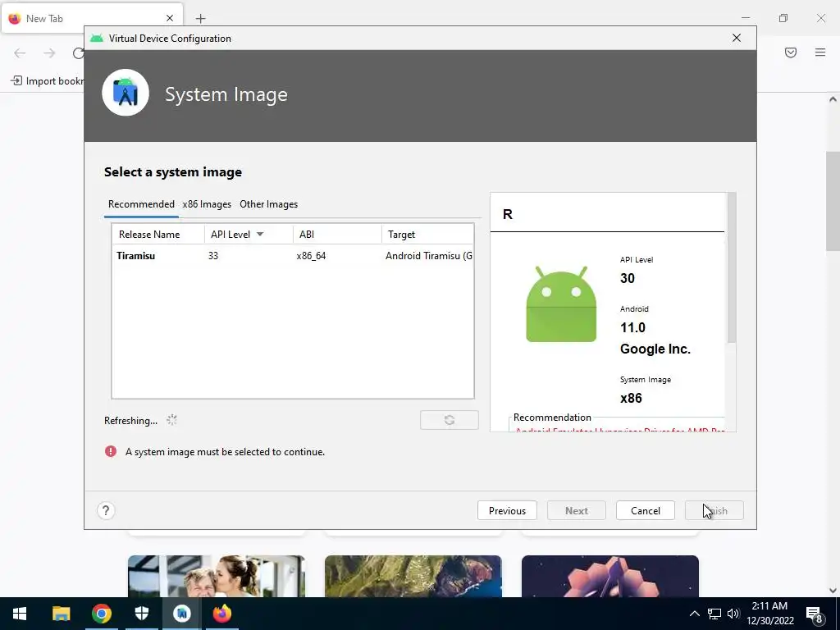Click the Target column header

point(427,234)
